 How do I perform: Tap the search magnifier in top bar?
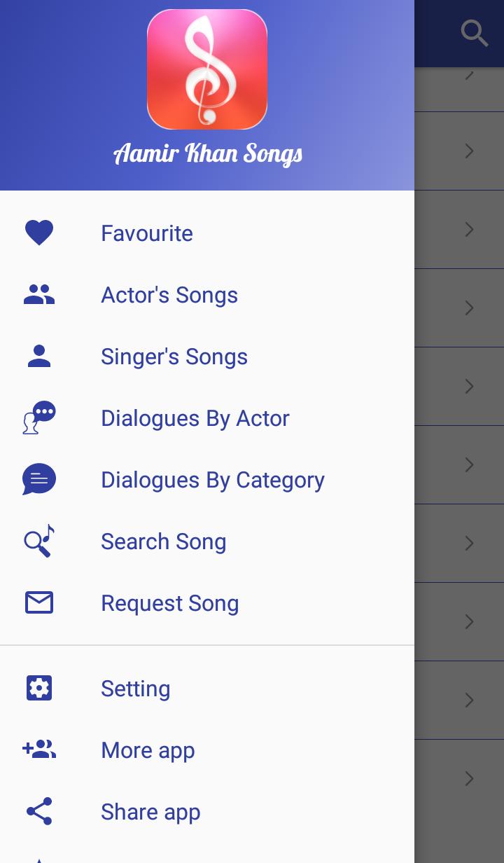point(474,33)
